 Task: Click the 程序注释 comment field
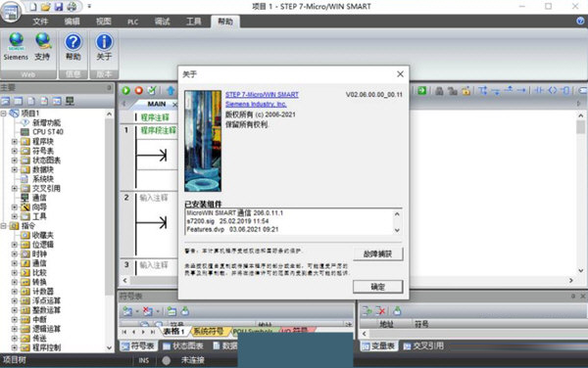[155, 117]
